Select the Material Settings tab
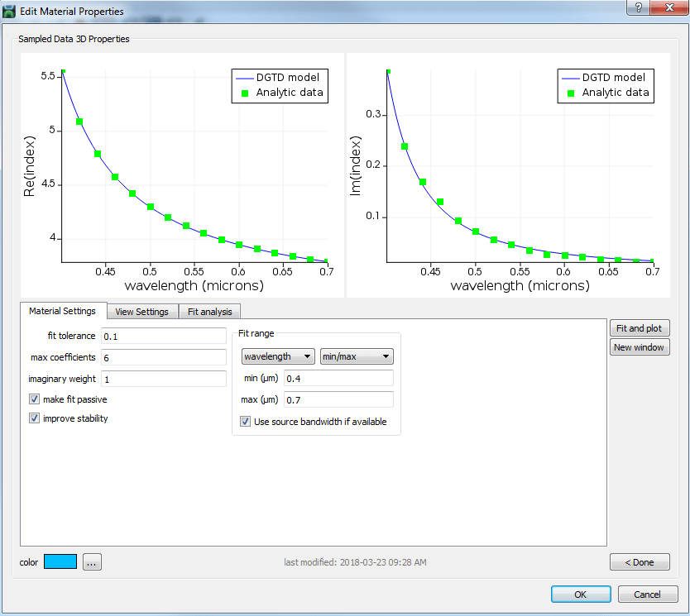 tap(63, 311)
